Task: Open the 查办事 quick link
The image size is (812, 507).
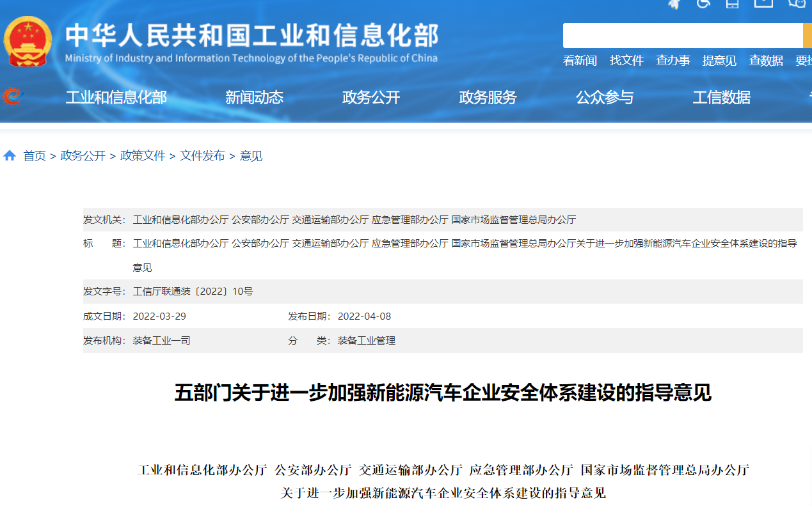Action: click(x=673, y=61)
